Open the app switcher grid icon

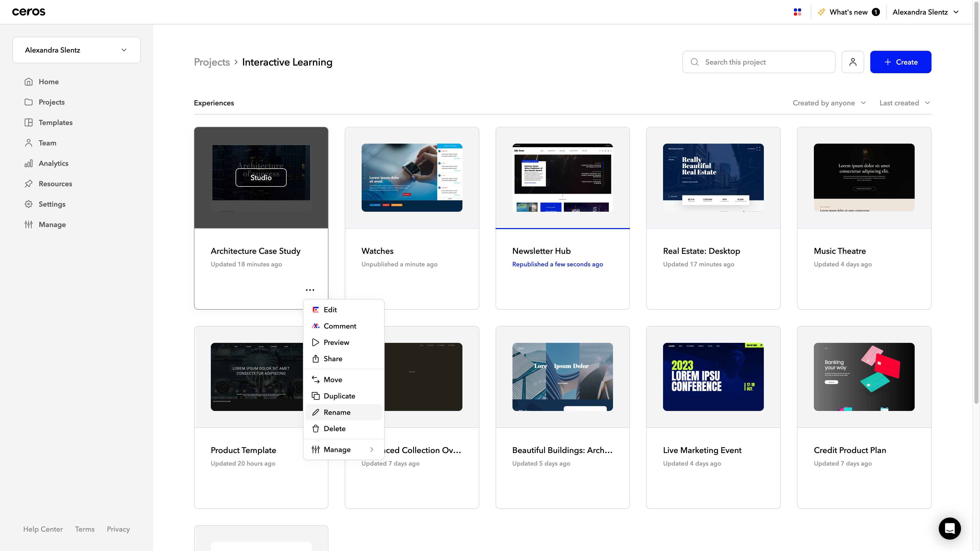pyautogui.click(x=797, y=12)
